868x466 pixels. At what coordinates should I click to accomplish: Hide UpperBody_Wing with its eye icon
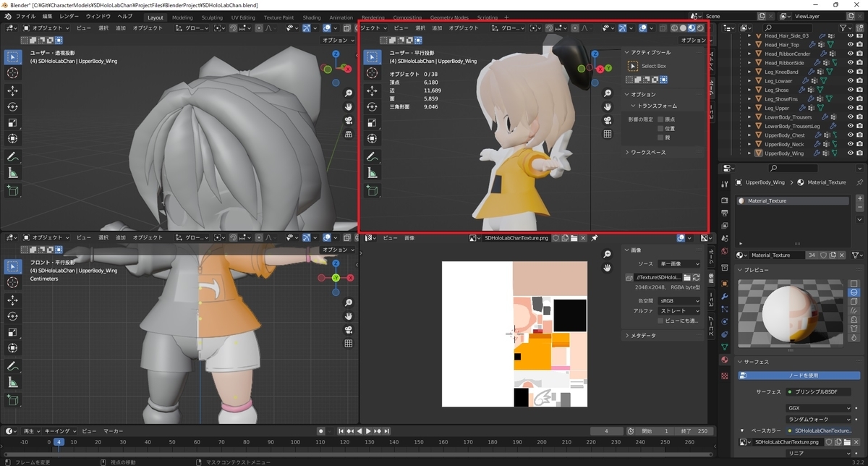[x=851, y=153]
